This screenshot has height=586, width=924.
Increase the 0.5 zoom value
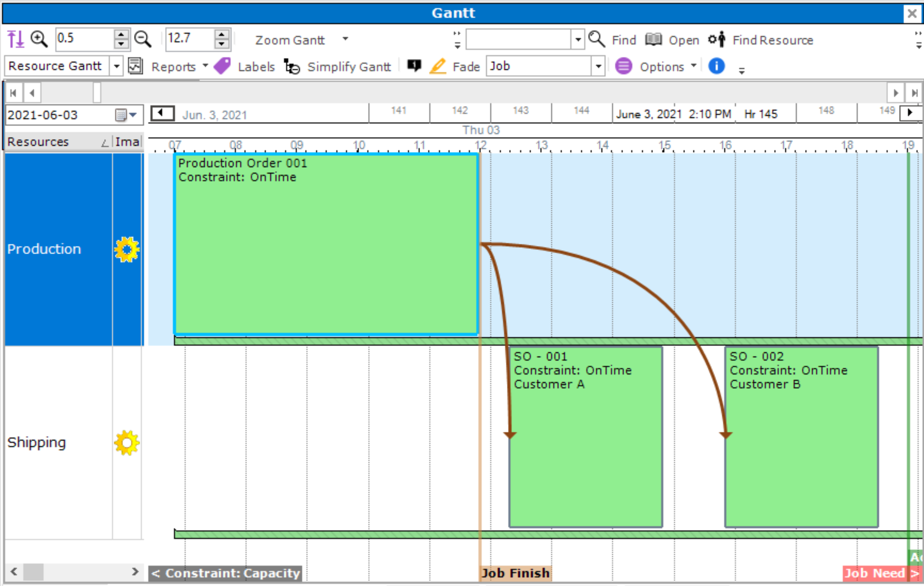click(121, 34)
